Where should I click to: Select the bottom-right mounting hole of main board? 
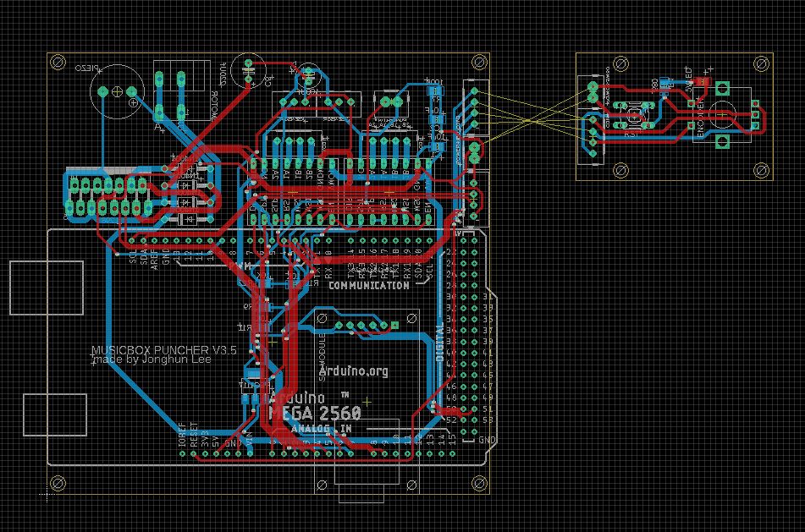tap(479, 483)
